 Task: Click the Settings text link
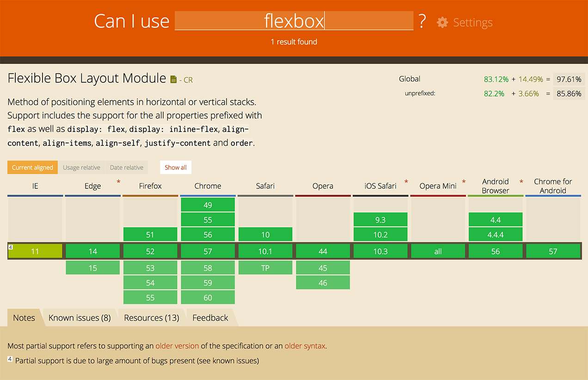(472, 22)
